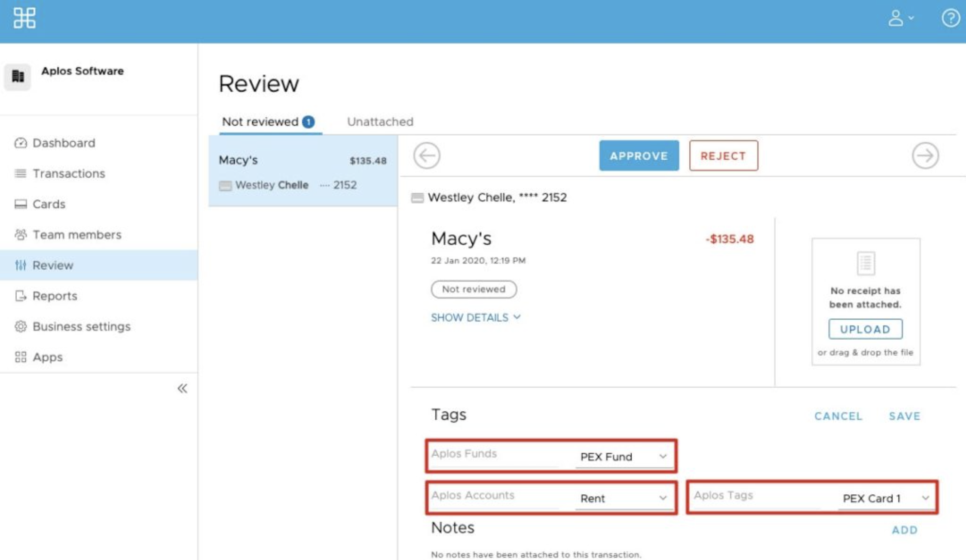This screenshot has height=560, width=966.
Task: Go to next transaction arrow
Action: click(x=925, y=155)
